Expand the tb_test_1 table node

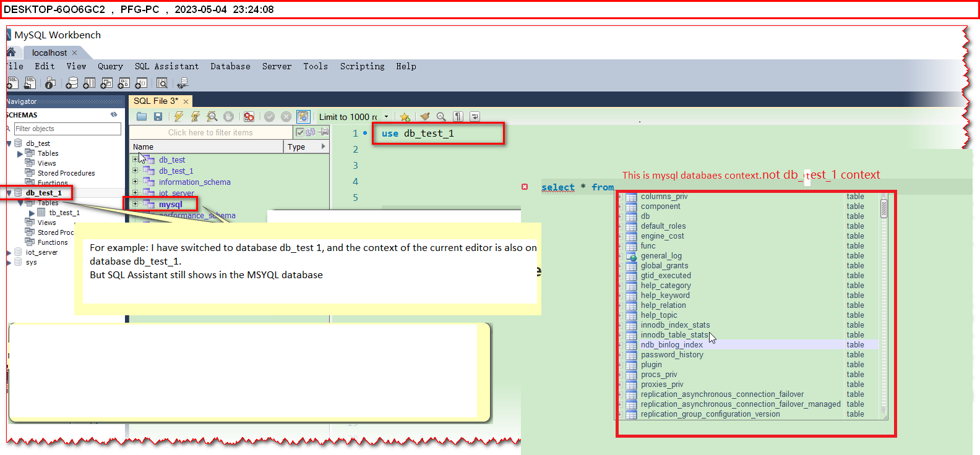[32, 213]
